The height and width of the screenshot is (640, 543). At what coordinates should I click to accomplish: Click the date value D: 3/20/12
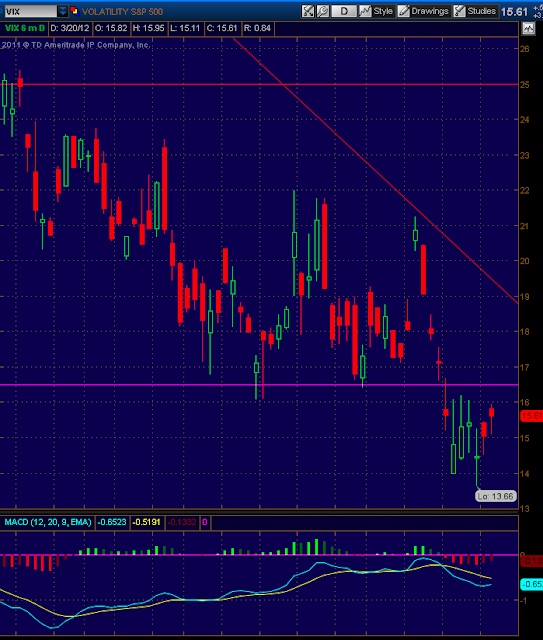coord(70,28)
